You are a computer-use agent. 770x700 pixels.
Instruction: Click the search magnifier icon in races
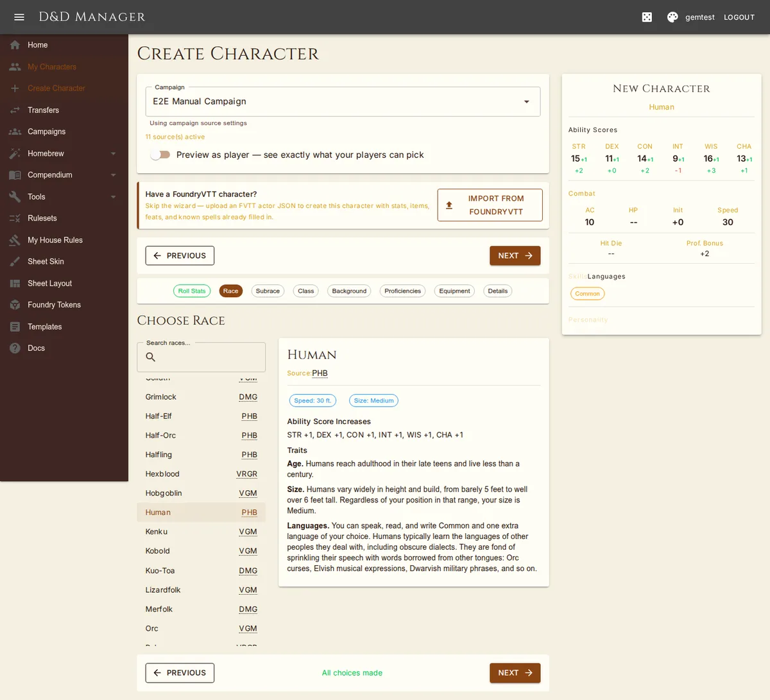click(151, 357)
